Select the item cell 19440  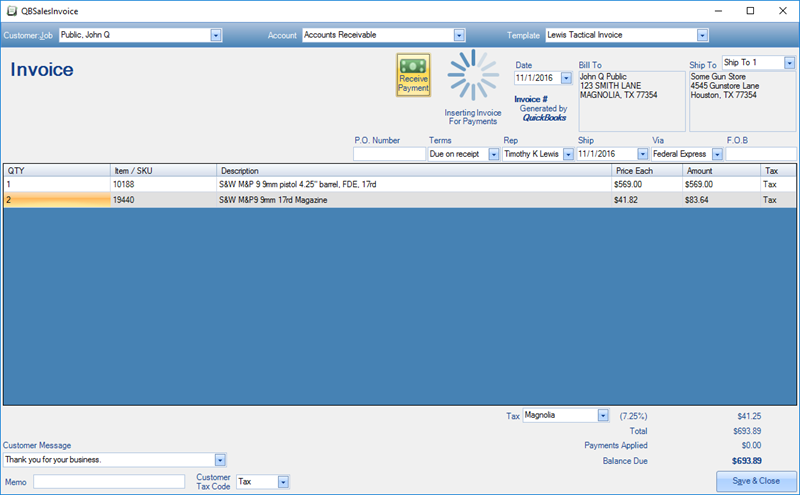point(163,200)
